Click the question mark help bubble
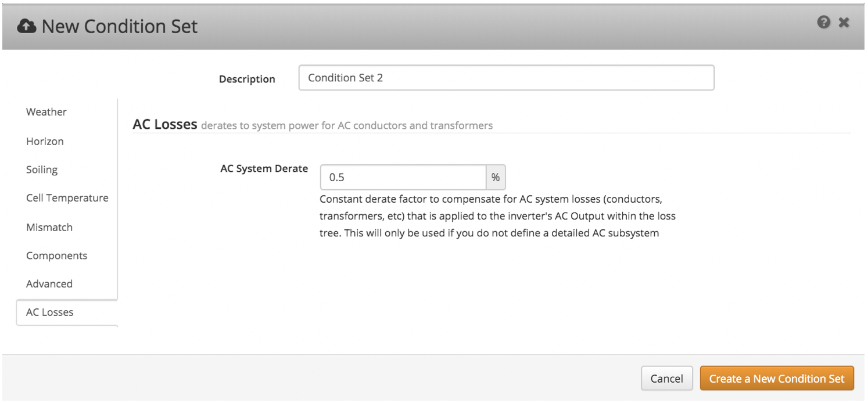Screen dimensions: 868x403 (x=824, y=22)
